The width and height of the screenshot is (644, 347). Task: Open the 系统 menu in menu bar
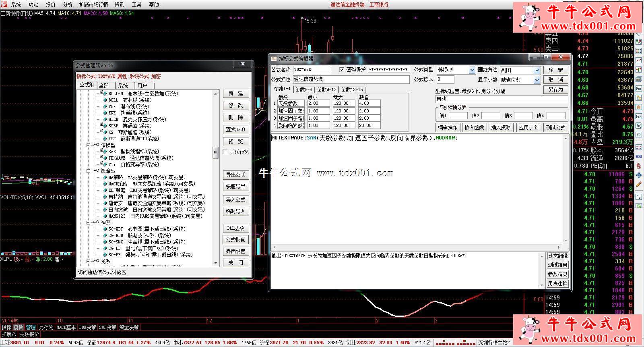coord(16,4)
